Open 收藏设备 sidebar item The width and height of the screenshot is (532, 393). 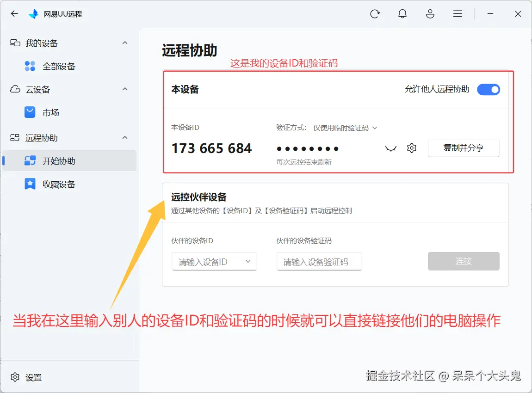tap(69, 184)
